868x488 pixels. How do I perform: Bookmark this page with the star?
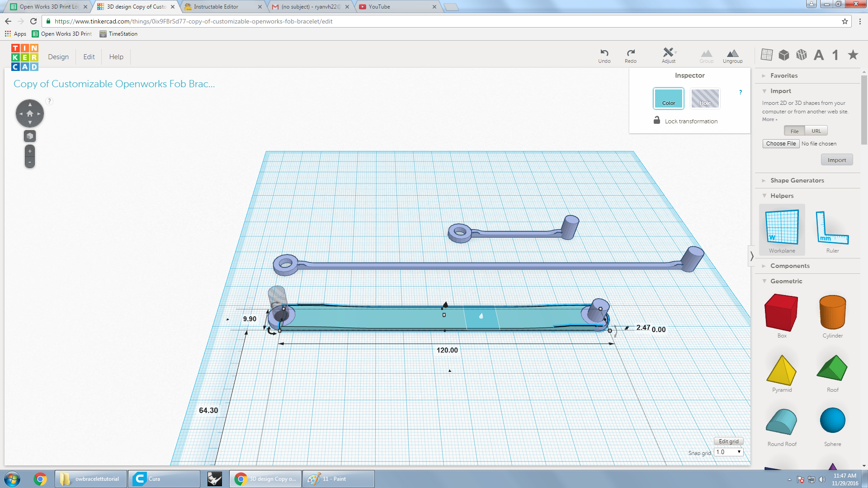pos(844,21)
